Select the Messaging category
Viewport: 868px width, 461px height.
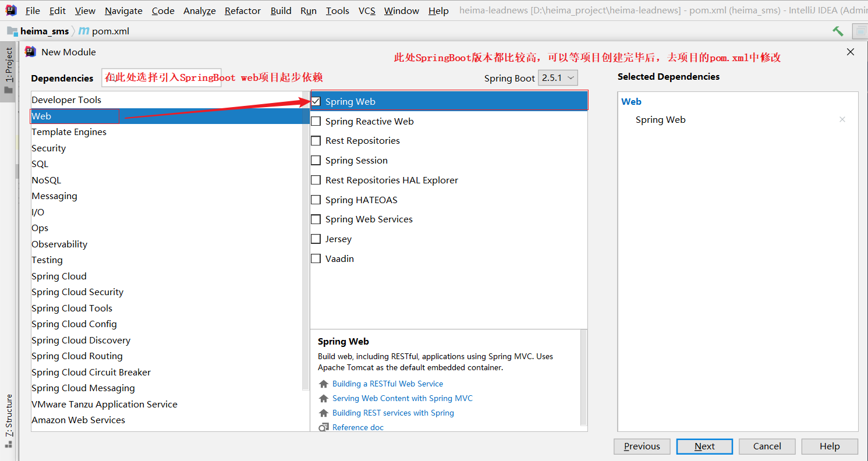click(166, 196)
